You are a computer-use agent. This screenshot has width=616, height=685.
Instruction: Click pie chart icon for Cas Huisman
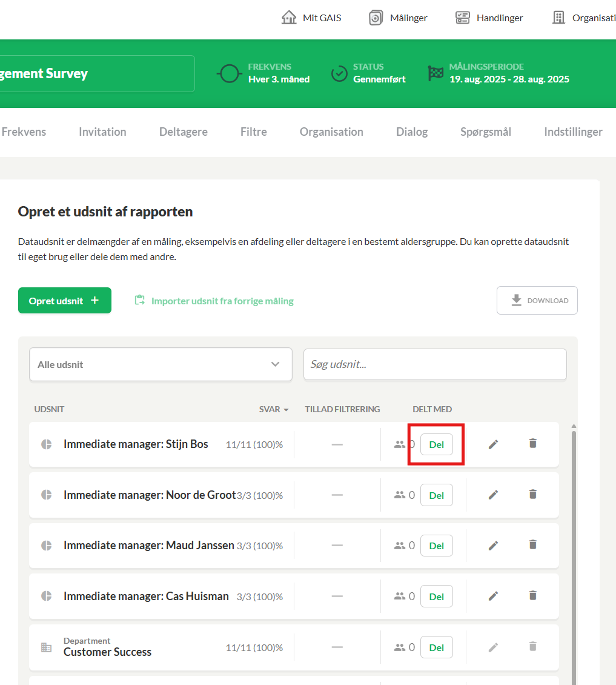point(46,596)
